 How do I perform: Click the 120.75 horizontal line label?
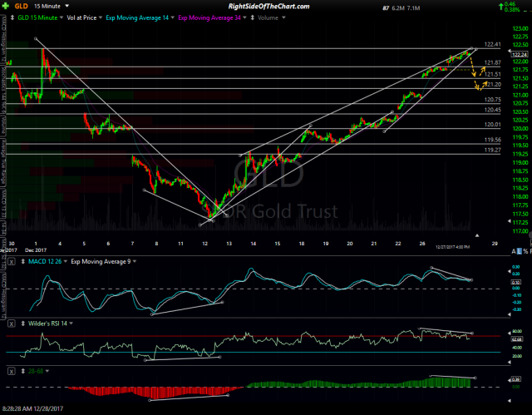coord(492,100)
